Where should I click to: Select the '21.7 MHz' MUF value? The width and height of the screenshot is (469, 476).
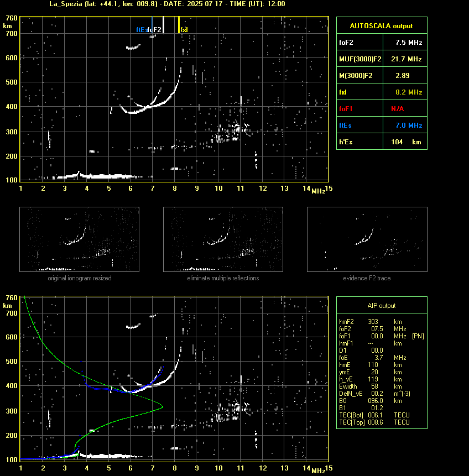[x=407, y=59]
